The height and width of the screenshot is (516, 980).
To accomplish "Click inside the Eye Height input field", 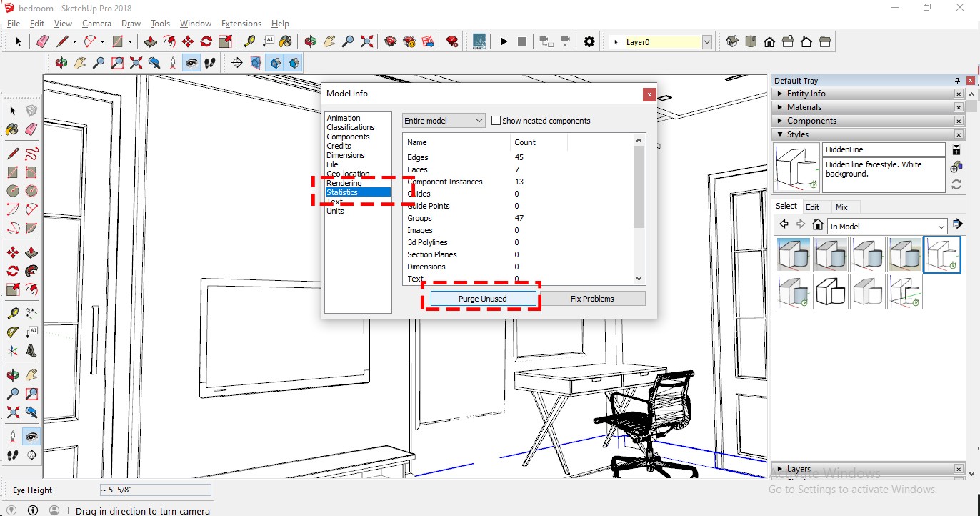I will coord(156,490).
